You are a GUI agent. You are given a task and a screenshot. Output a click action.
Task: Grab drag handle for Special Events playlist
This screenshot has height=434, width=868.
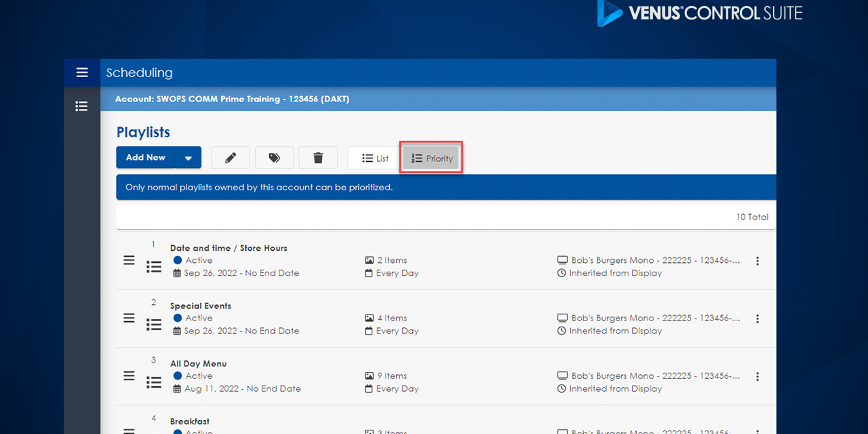[129, 318]
